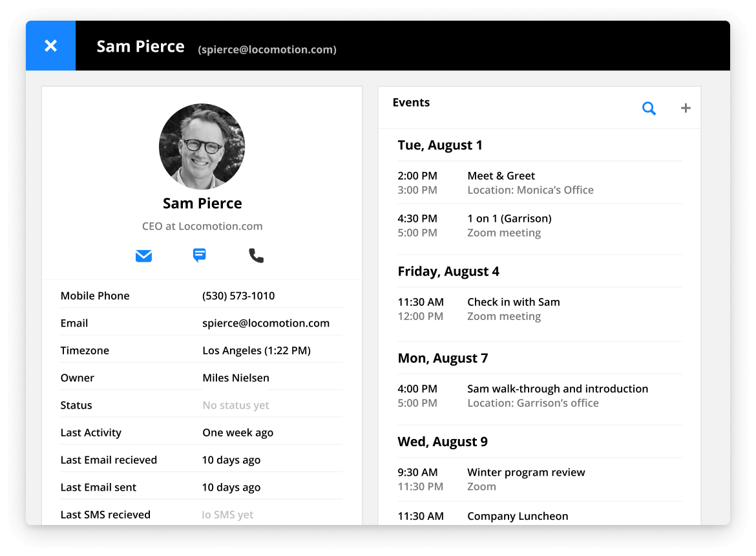Viewport: 756px width, 556px height.
Task: Click the mobile phone number (530) 573-1010
Action: [238, 295]
